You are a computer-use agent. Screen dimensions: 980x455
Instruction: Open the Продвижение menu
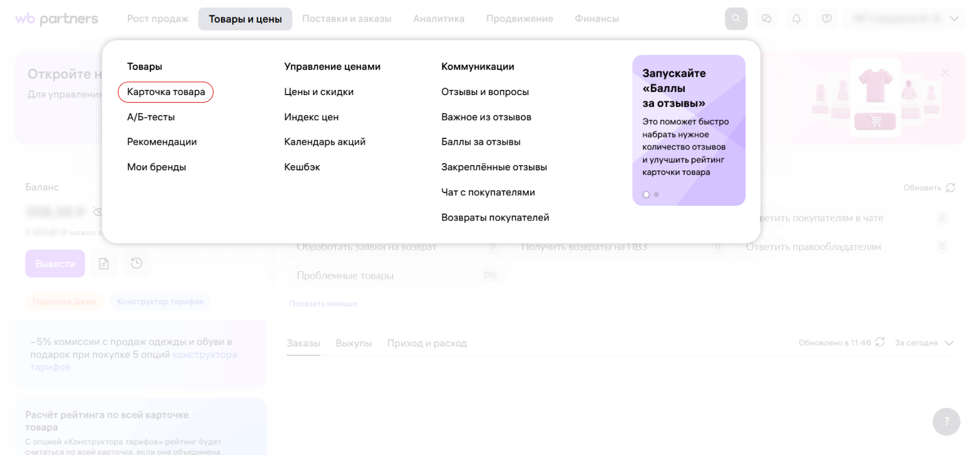coord(519,19)
